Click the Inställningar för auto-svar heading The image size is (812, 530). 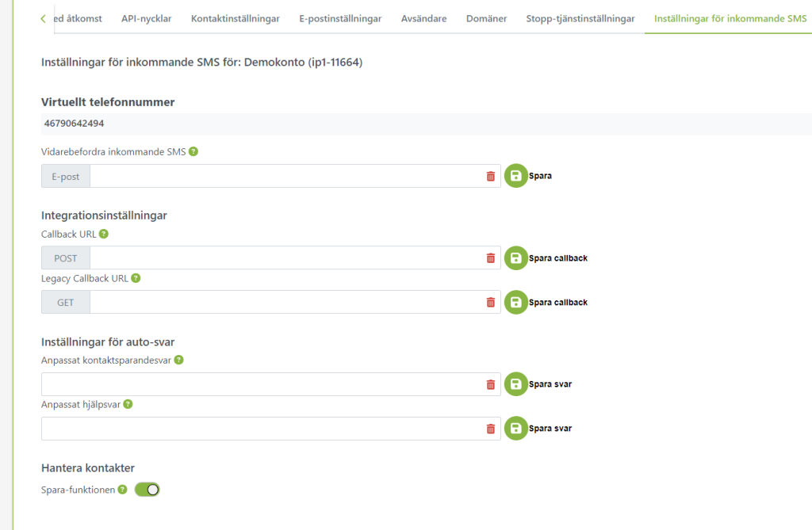coord(108,341)
